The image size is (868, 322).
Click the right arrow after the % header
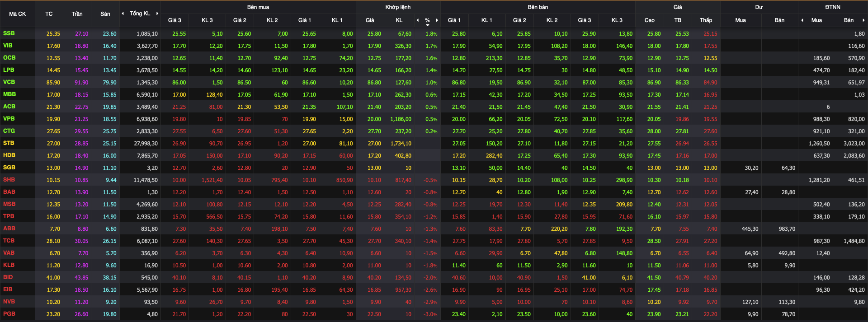click(x=437, y=20)
